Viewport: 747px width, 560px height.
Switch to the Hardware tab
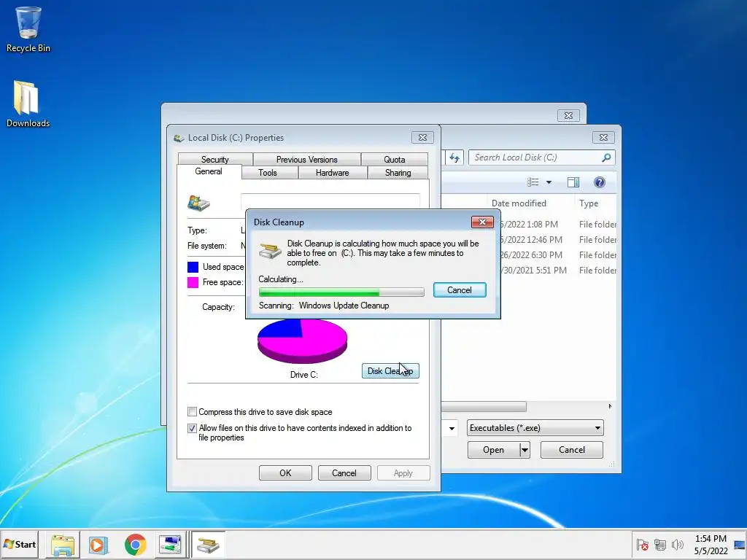[332, 173]
